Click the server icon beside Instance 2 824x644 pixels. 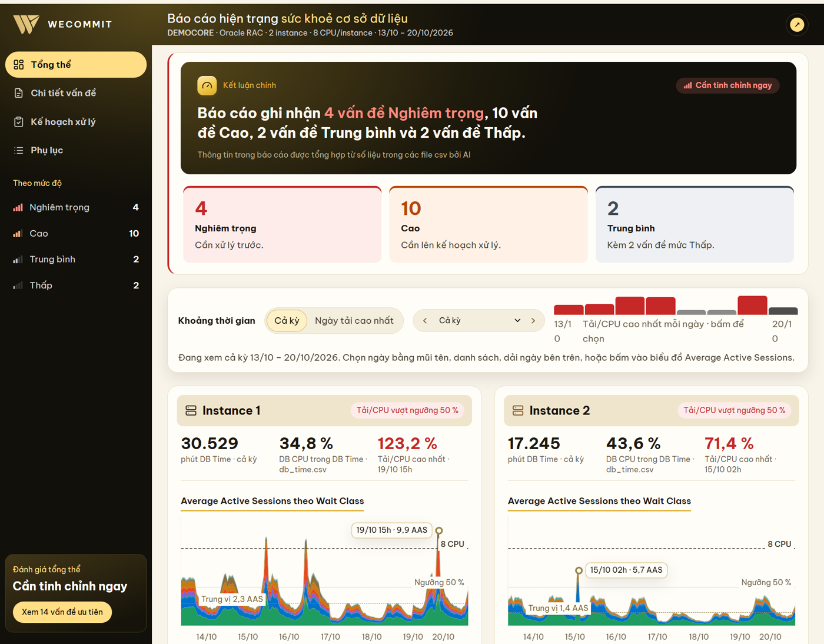(x=518, y=410)
